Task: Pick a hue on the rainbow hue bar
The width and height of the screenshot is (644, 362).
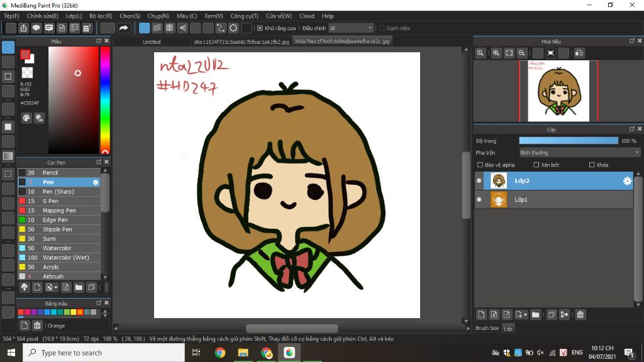Action: [x=105, y=100]
